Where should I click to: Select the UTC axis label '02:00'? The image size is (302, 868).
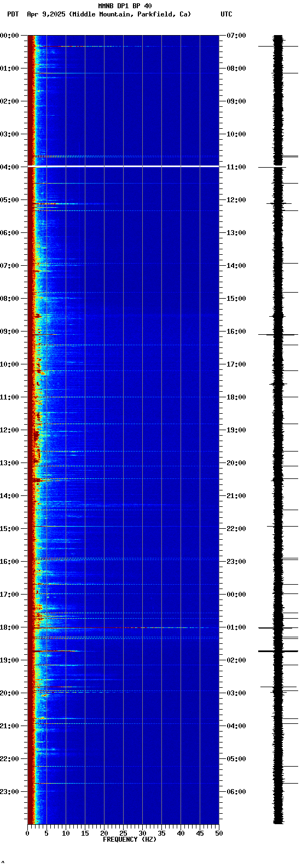pyautogui.click(x=236, y=660)
